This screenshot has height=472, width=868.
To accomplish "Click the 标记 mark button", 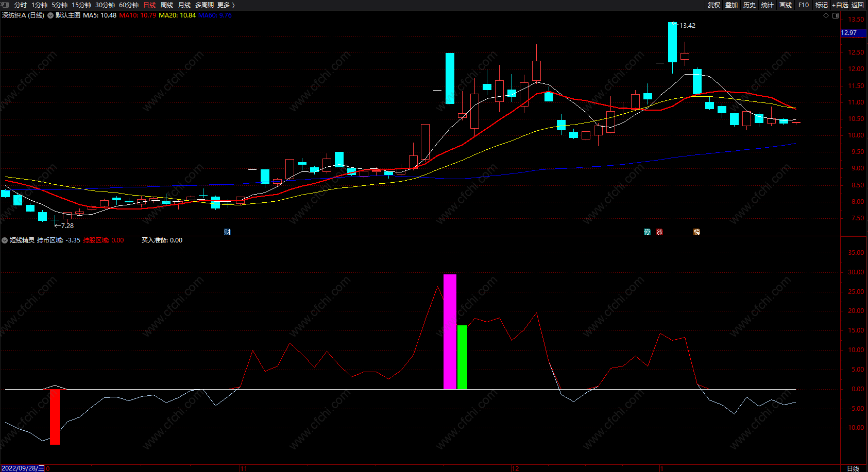I will coord(822,5).
